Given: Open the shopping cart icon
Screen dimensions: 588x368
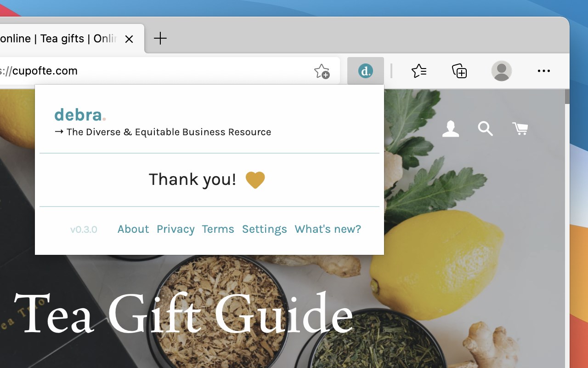Looking at the screenshot, I should click(x=520, y=128).
